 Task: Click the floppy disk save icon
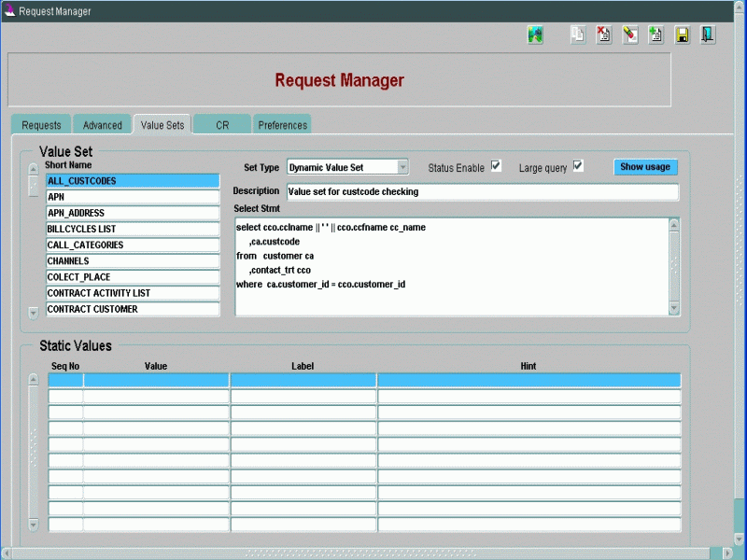(x=683, y=35)
